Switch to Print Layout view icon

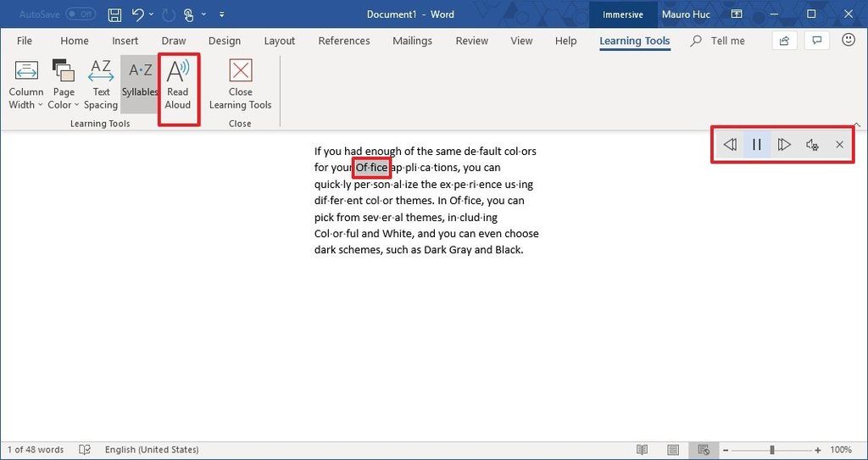tap(672, 450)
